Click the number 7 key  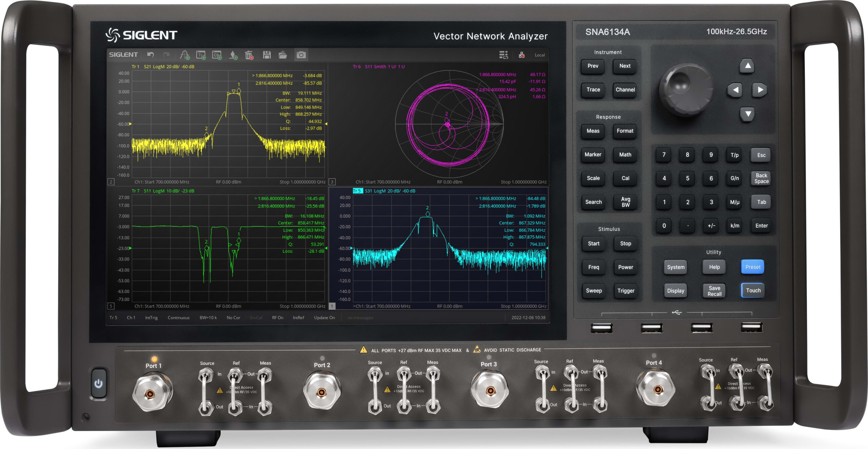(664, 155)
